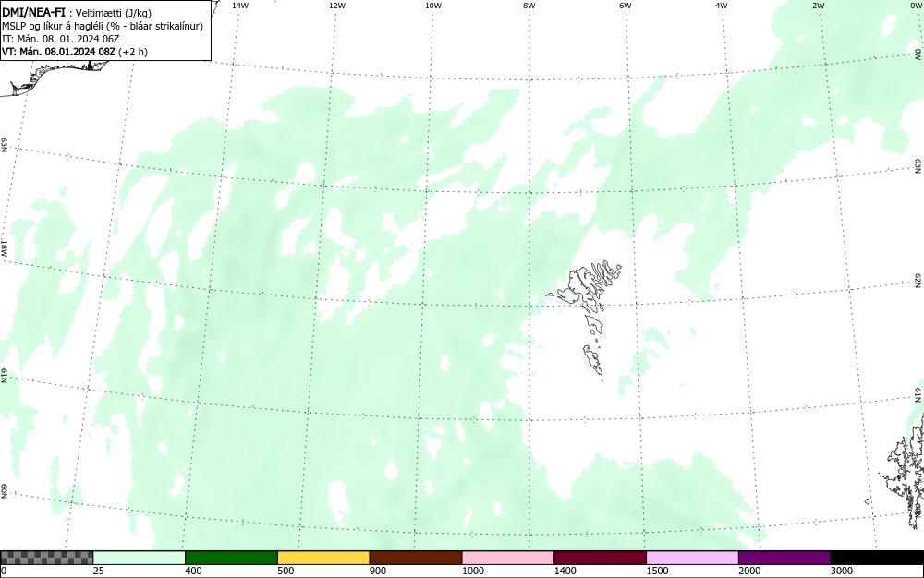Click the 2W longitude label

[818, 6]
